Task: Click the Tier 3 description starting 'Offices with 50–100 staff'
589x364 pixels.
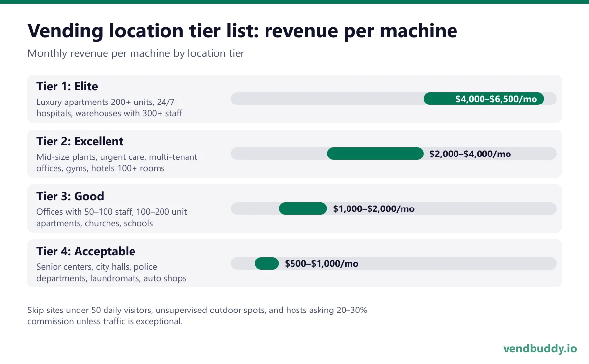Action: click(x=111, y=218)
